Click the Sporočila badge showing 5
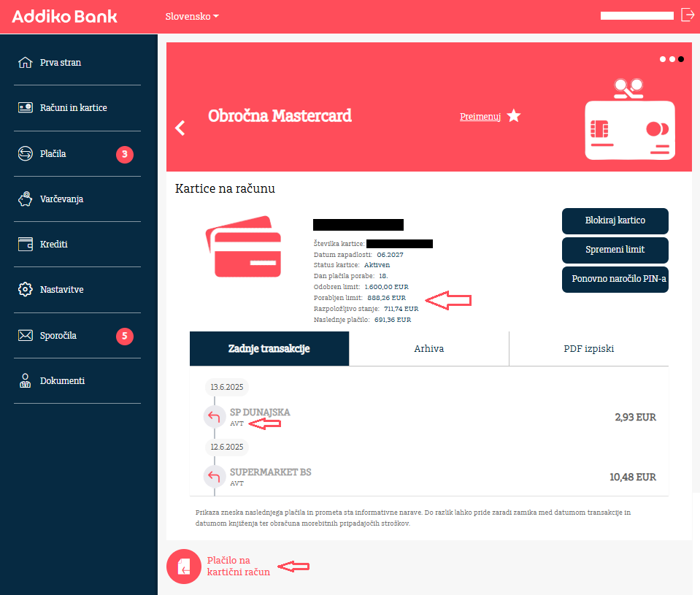This screenshot has width=700, height=595. [x=125, y=336]
